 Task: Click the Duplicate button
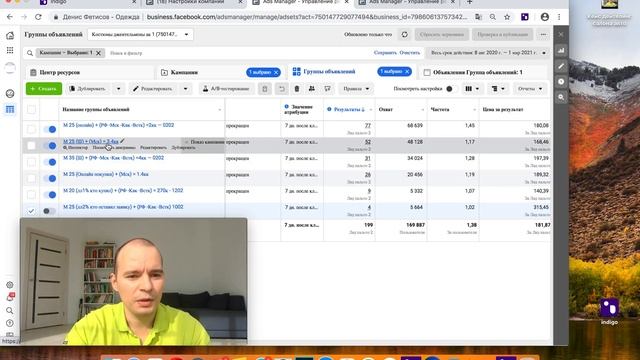pyautogui.click(x=87, y=89)
